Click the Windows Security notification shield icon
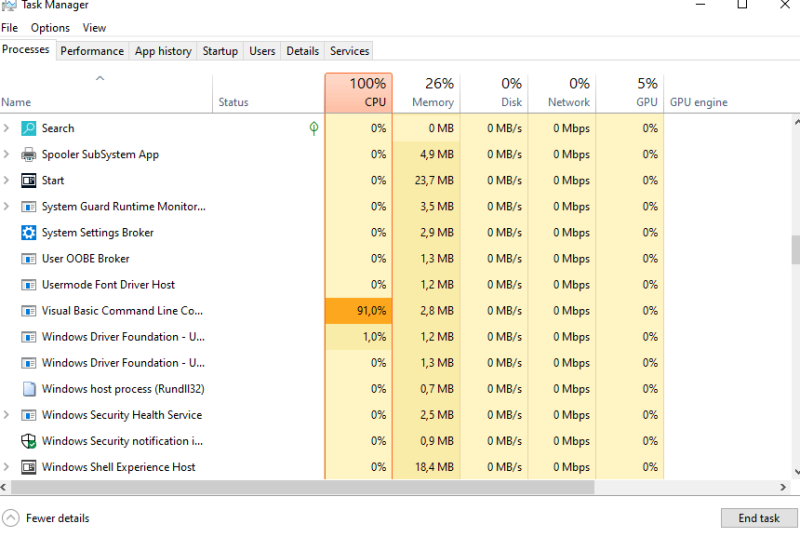The image size is (800, 537). tap(29, 441)
